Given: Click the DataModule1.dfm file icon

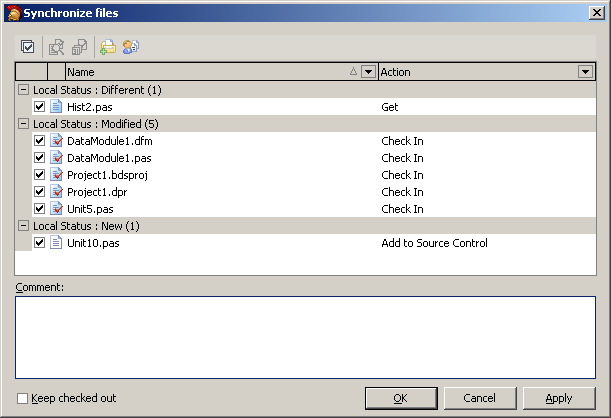Looking at the screenshot, I should pos(57,141).
